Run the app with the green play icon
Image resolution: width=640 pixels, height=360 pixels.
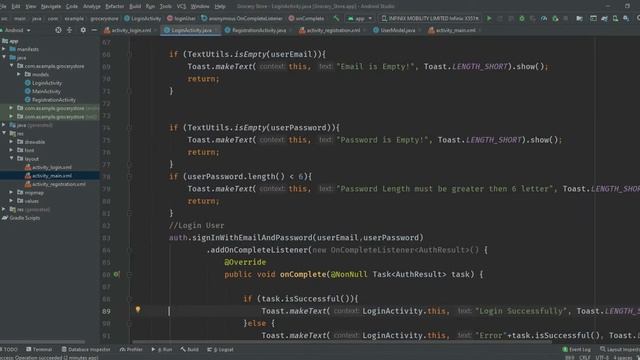click(x=489, y=18)
